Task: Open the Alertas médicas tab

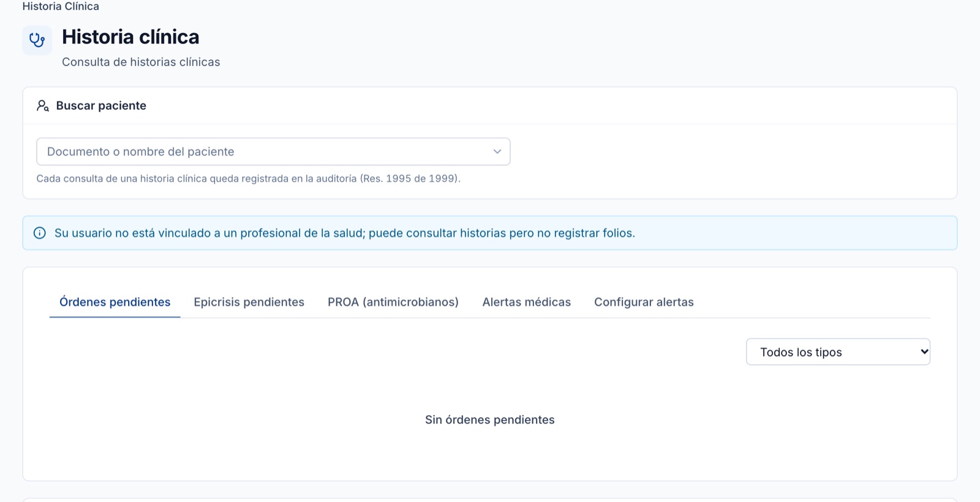Action: coord(526,302)
